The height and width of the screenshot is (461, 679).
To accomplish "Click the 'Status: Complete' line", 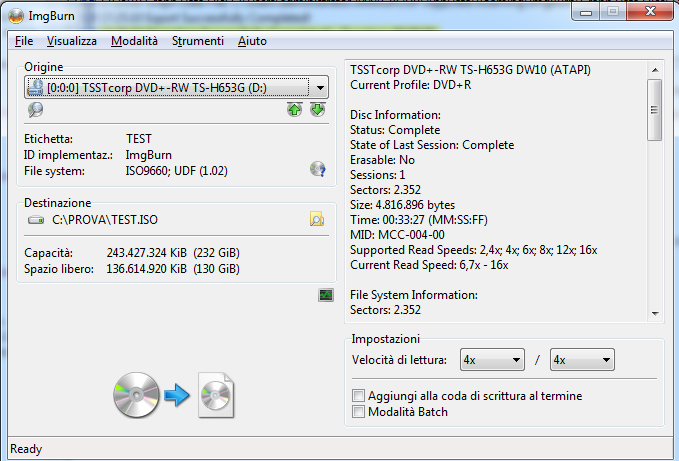I will click(x=395, y=130).
